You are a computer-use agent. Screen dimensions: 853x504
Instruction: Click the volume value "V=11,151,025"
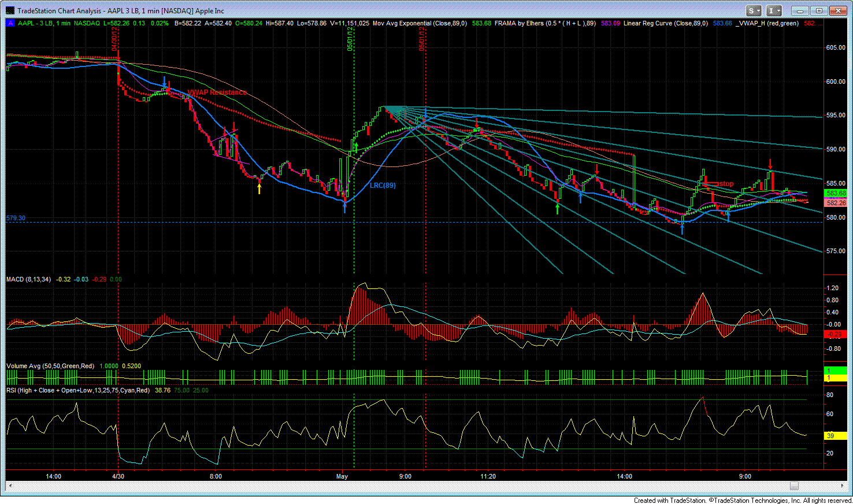pos(350,23)
